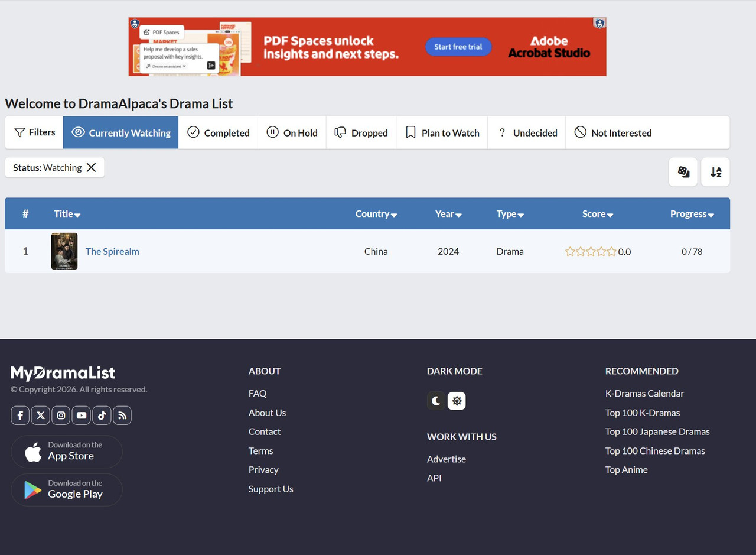Open the A-Z sort order button

pos(715,172)
